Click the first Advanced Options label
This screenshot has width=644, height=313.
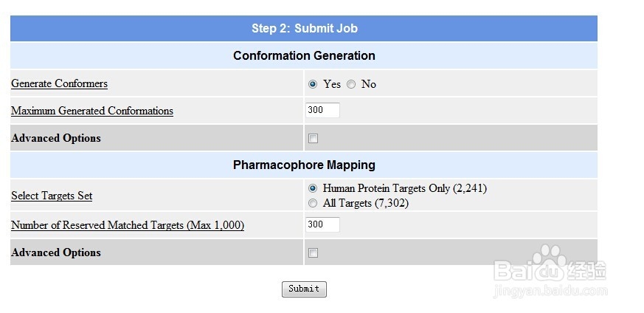(56, 138)
